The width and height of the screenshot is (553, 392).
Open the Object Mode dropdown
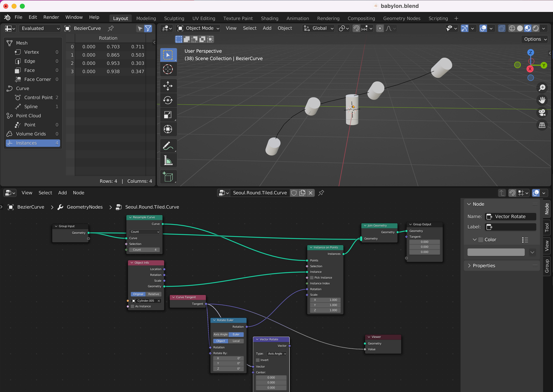[199, 28]
